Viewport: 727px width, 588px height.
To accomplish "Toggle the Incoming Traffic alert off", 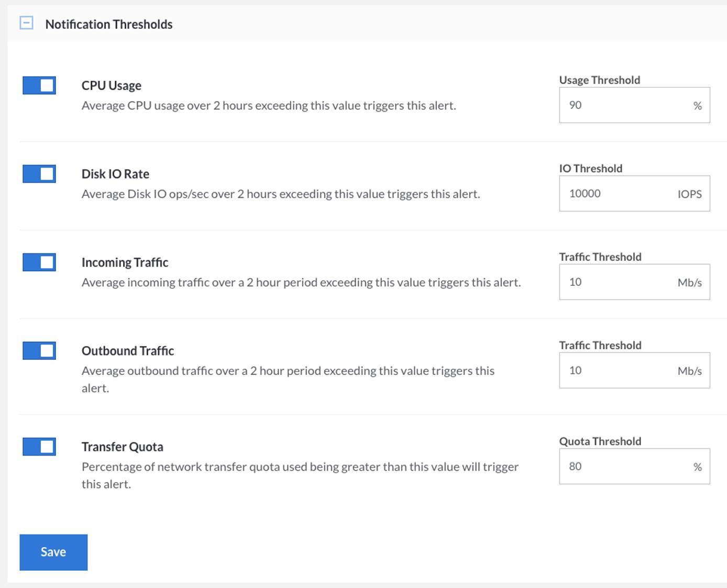I will tap(39, 262).
